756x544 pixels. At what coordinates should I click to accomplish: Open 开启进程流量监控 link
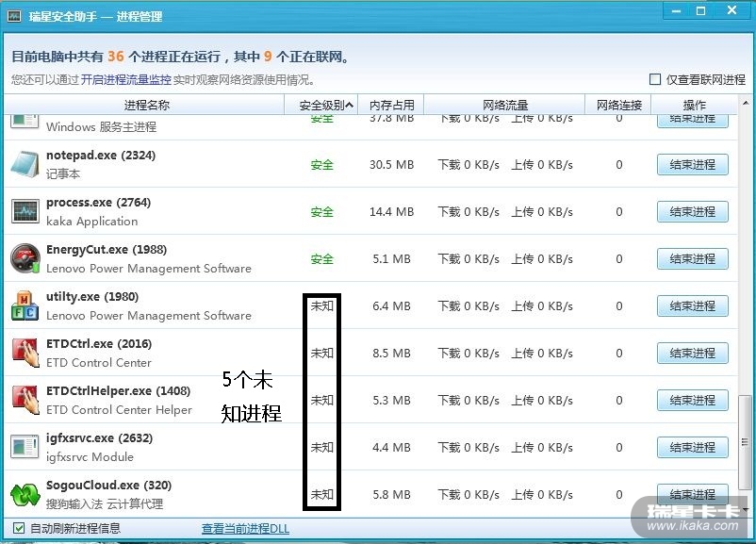coord(125,79)
